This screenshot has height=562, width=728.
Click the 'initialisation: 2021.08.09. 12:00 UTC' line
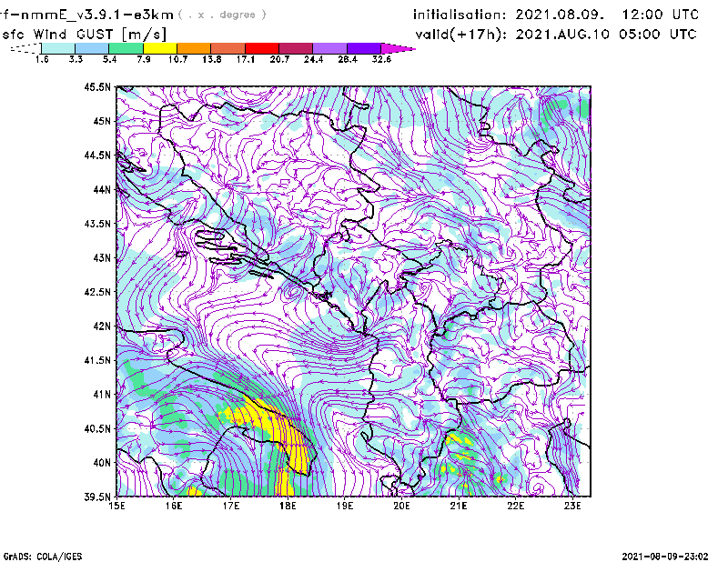click(556, 15)
